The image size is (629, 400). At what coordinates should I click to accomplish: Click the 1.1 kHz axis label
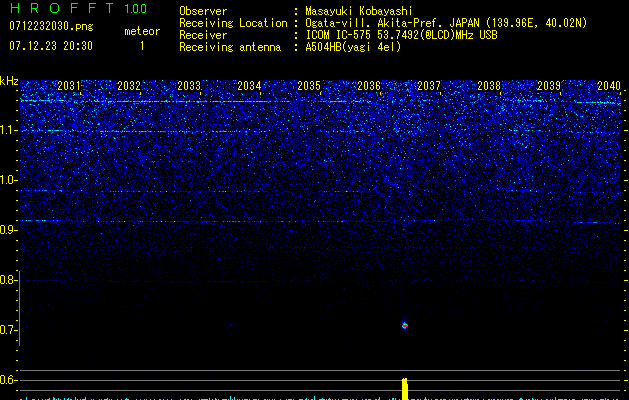click(x=8, y=130)
